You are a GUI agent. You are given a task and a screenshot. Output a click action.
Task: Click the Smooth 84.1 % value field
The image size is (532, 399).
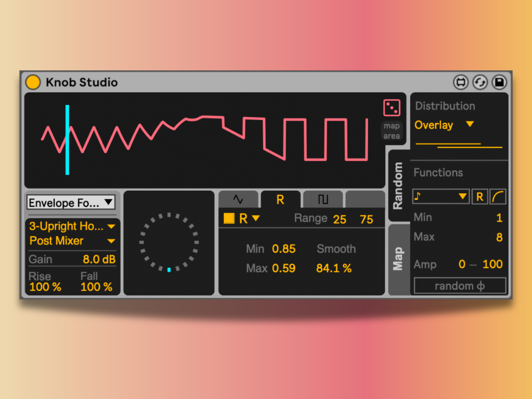[334, 268]
